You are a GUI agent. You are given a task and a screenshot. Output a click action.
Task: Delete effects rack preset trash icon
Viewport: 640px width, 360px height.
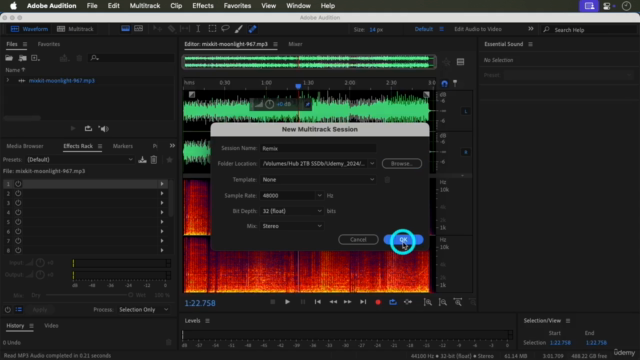[154, 160]
